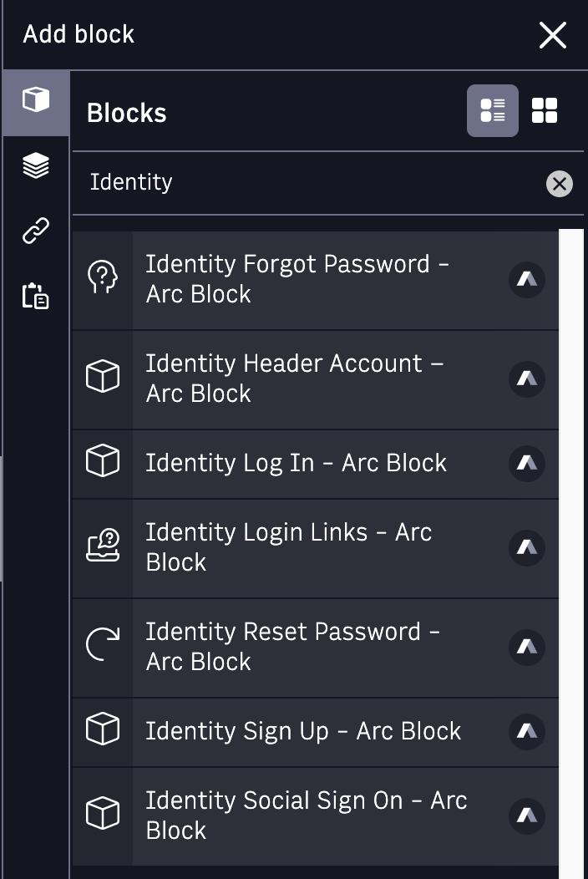Click the Identity search input field
The image size is (588, 879).
point(308,183)
